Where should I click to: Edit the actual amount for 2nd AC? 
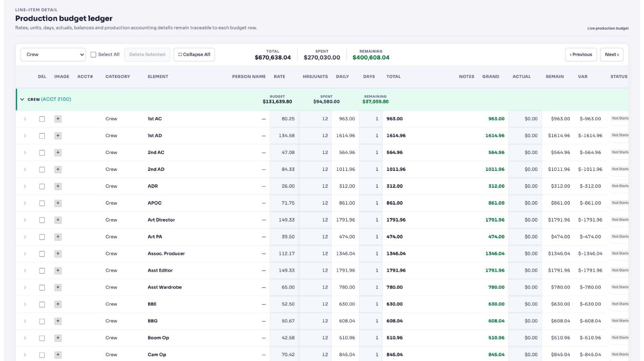pos(525,153)
